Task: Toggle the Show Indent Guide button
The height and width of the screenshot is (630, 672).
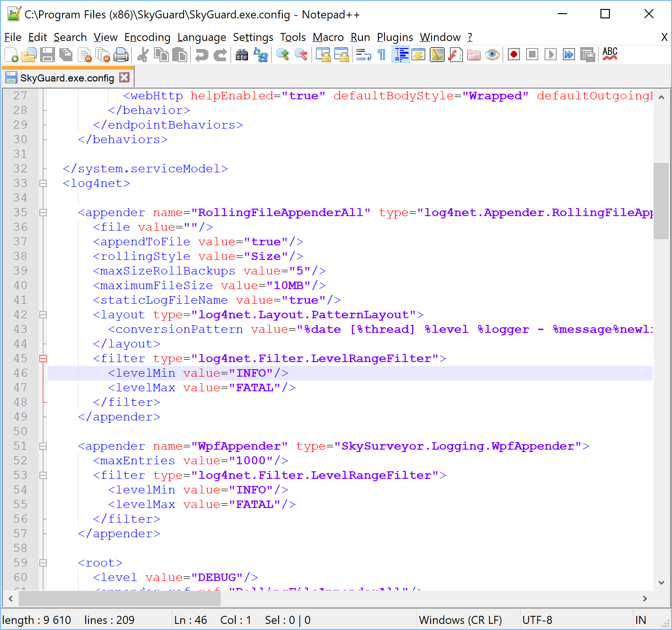Action: [x=400, y=55]
